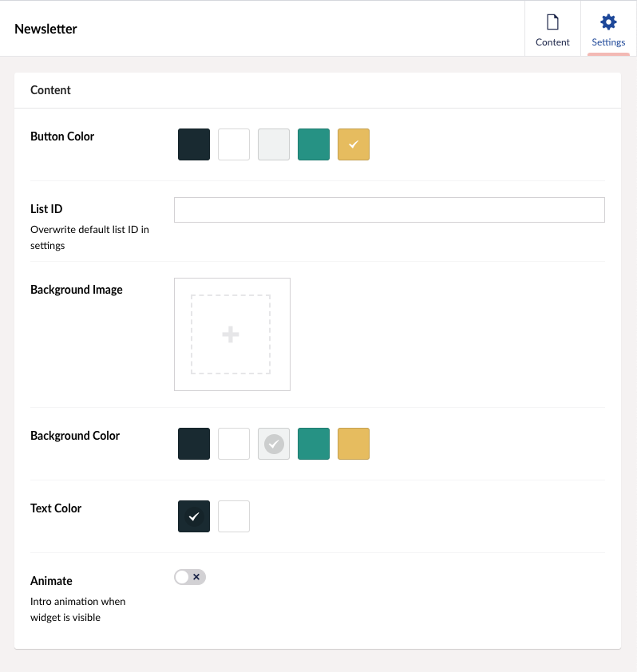Image resolution: width=637 pixels, height=672 pixels.
Task: Toggle the Animate switch on
Action: tap(190, 577)
